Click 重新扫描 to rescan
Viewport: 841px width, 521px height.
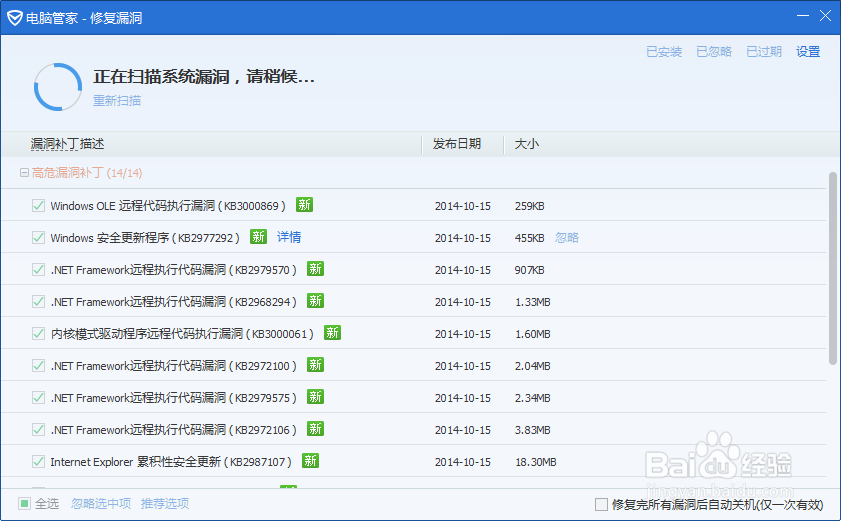point(117,100)
